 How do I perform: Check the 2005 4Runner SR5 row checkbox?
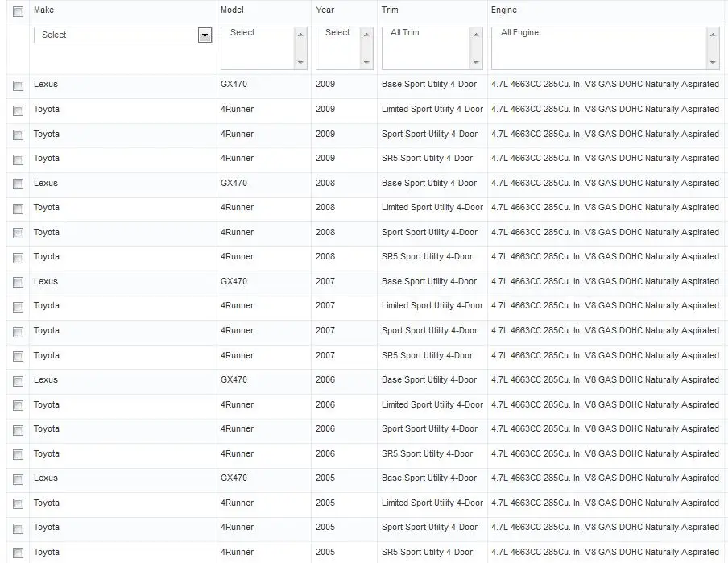point(18,553)
